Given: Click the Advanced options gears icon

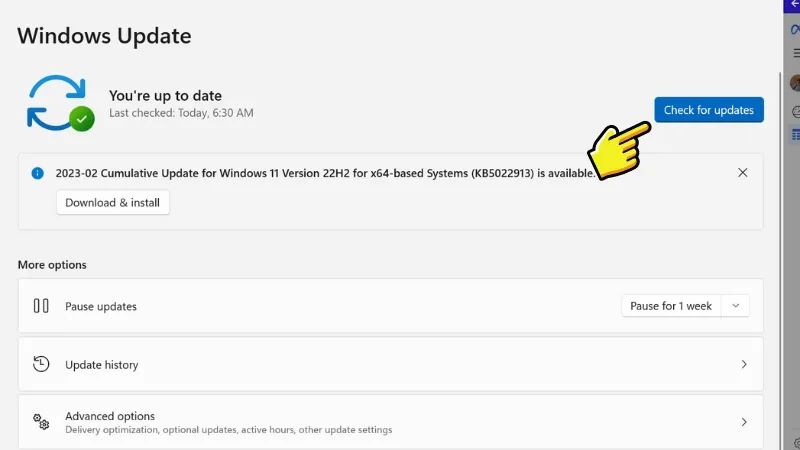Looking at the screenshot, I should pyautogui.click(x=41, y=422).
